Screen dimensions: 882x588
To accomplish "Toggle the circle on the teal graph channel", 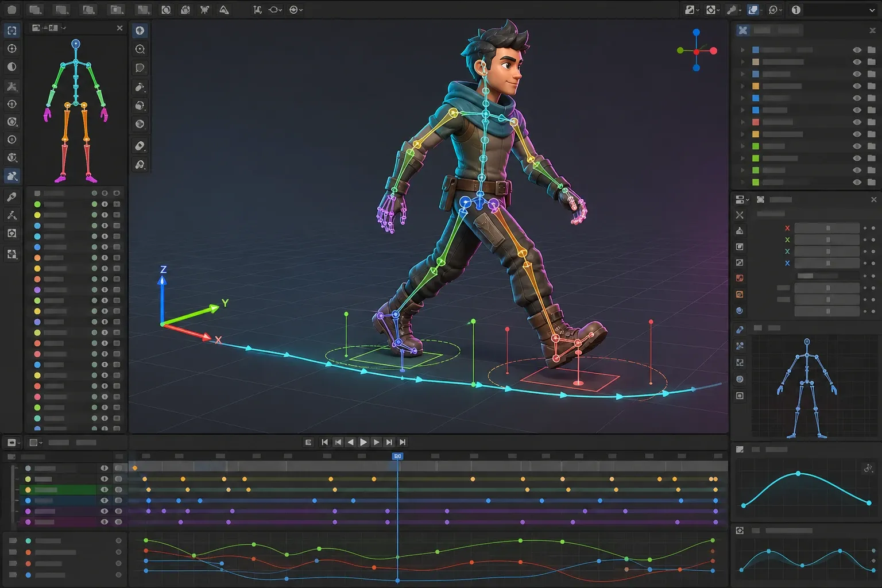I will (118, 540).
